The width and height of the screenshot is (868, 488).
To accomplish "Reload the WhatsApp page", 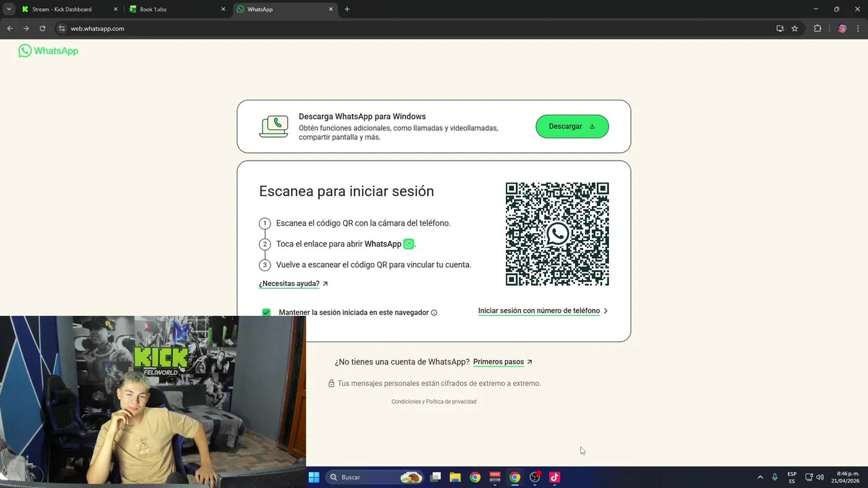I will coord(42,28).
